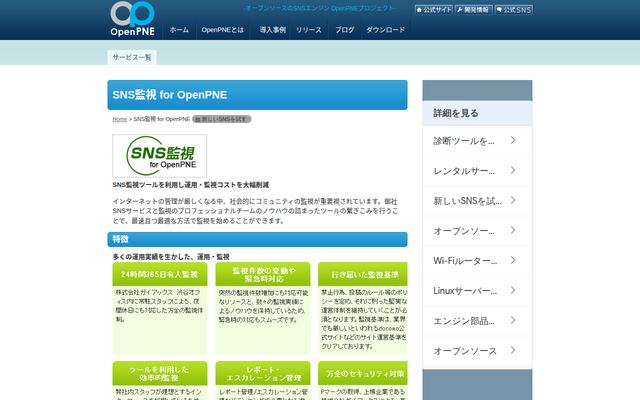Click the chevron beside Wi-Fiルーター...
This screenshot has height=400, width=640.
[513, 260]
